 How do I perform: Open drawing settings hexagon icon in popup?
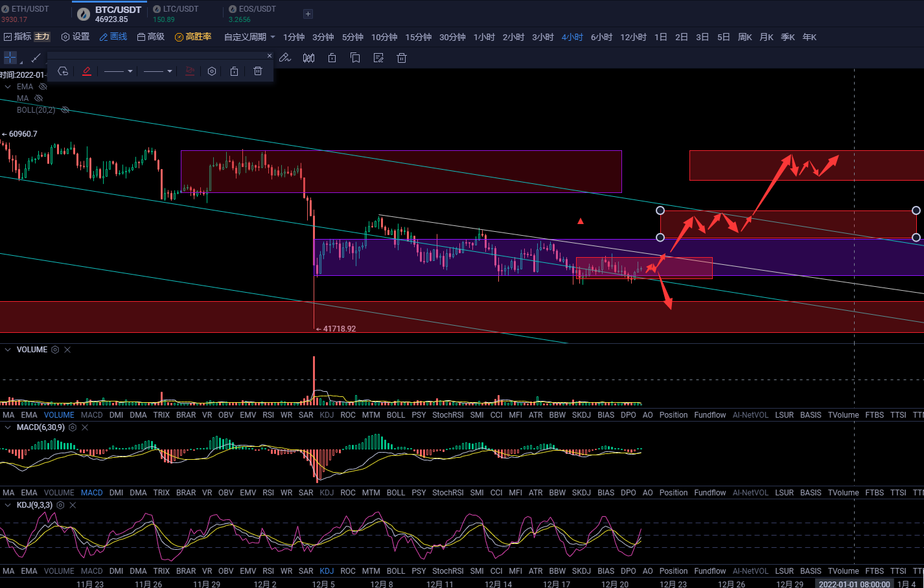[x=212, y=71]
